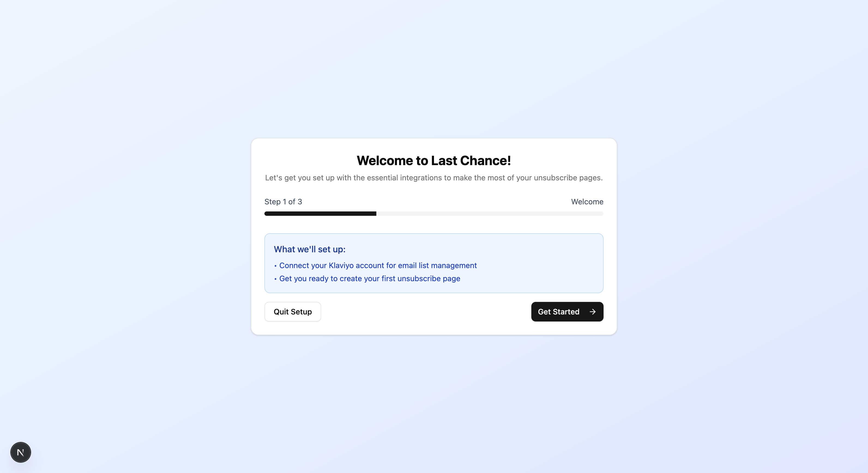Viewport: 868px width, 473px height.
Task: Click the number '3' in the step counter
Action: tap(300, 202)
